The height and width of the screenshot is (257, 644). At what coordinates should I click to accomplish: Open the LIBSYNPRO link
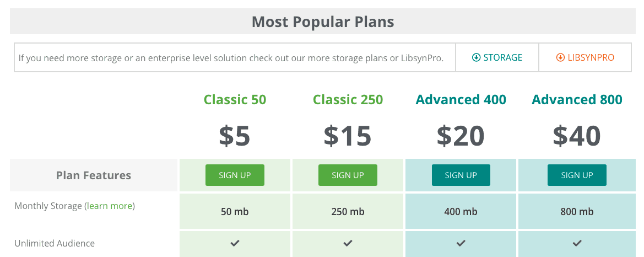[585, 57]
